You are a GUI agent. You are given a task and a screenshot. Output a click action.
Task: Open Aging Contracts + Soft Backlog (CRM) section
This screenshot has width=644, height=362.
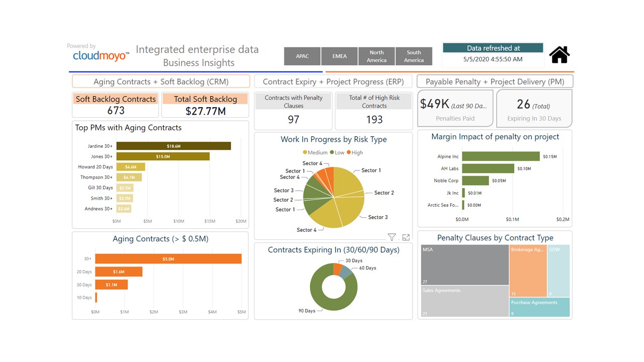[x=161, y=81]
